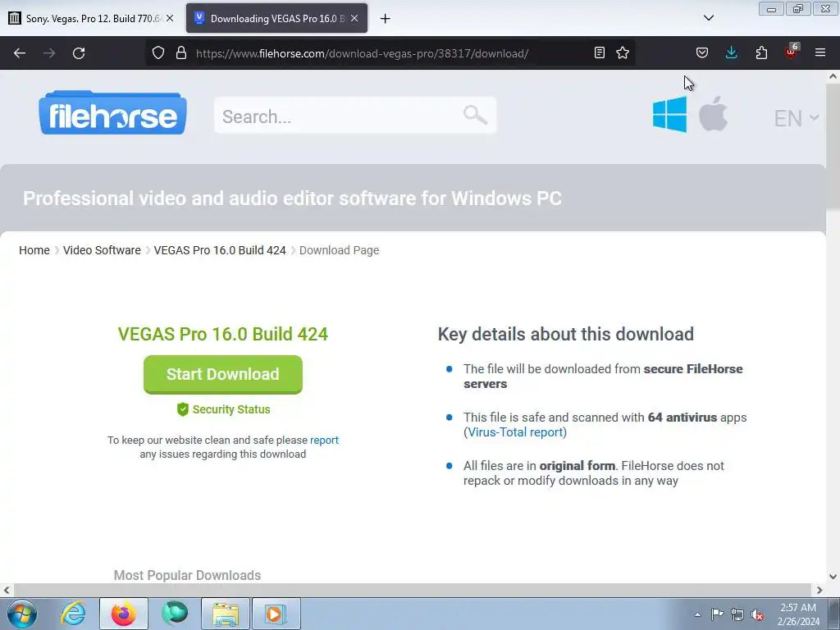Screen dimensions: 840x630
Task: Click the Start Download button
Action: [223, 374]
